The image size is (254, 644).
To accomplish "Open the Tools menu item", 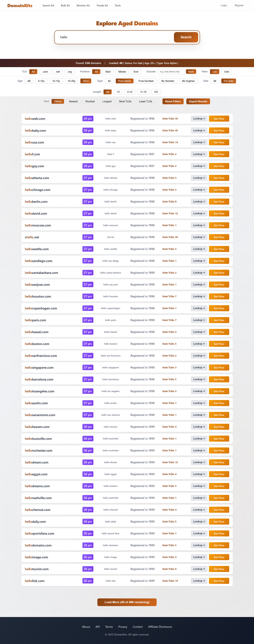I will 117,5.
